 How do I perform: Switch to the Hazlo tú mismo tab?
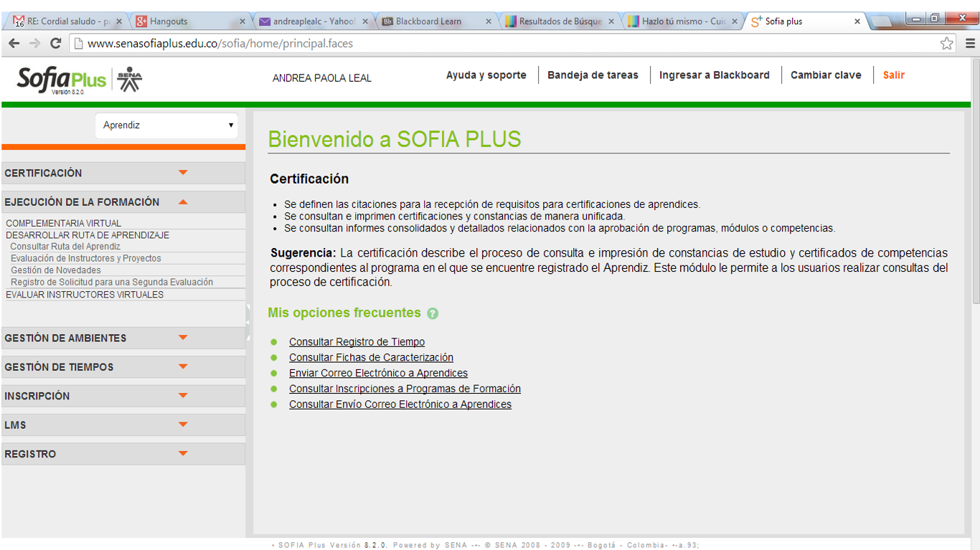coord(683,22)
